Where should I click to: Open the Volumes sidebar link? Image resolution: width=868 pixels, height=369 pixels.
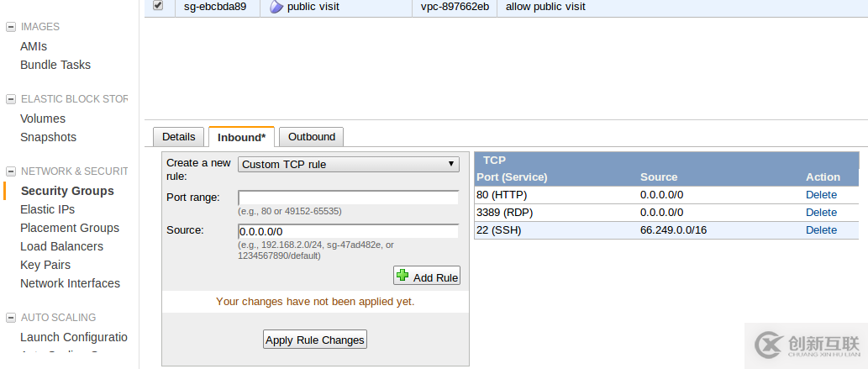(x=43, y=119)
